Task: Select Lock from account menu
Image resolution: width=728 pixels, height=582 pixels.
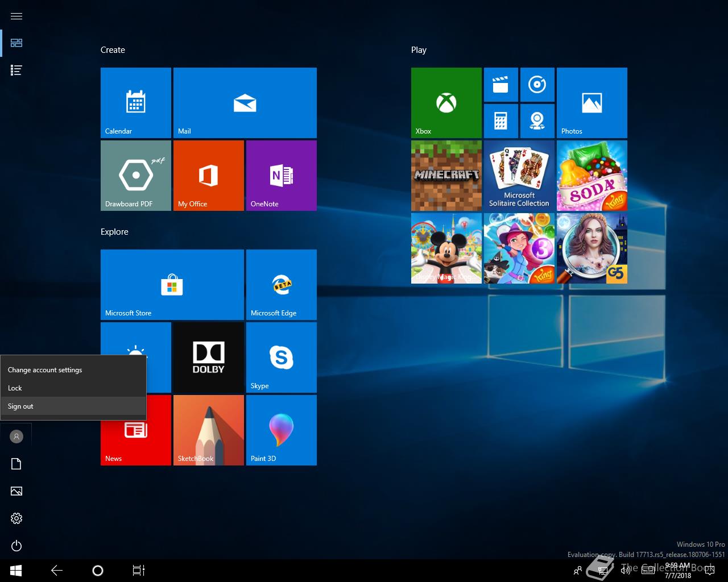Action: [73, 388]
